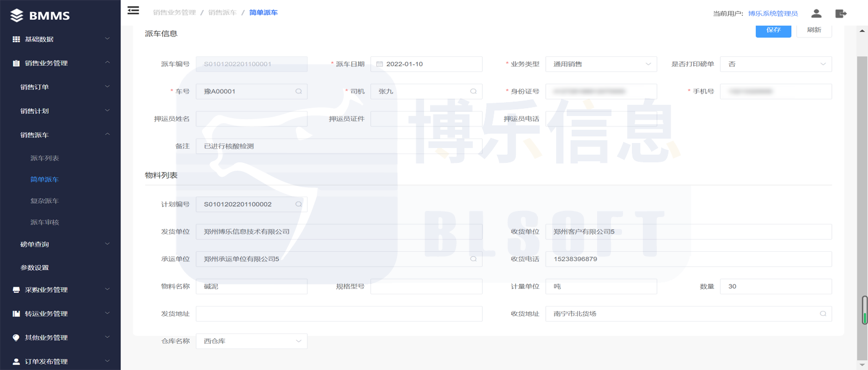
Task: Click the 押运员证件 input field
Action: pos(426,119)
